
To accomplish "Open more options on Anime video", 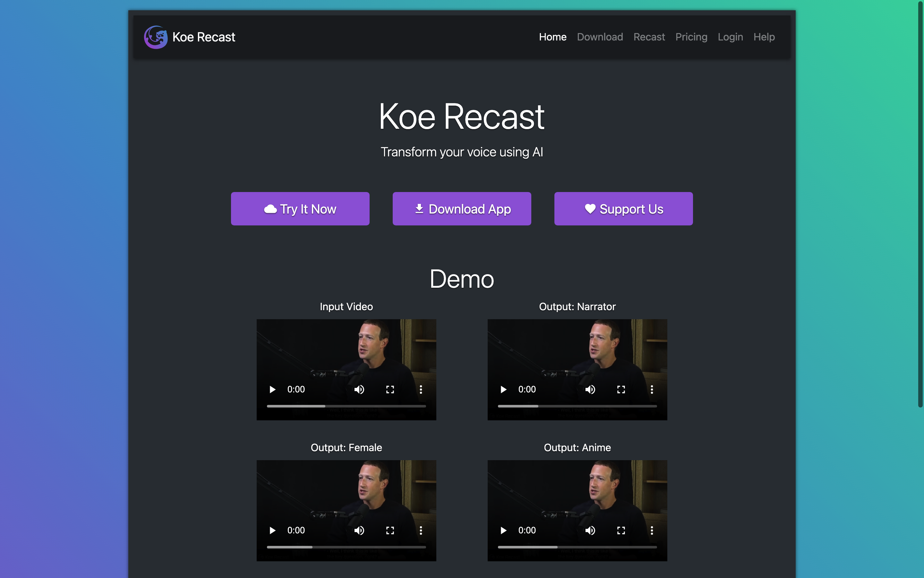I will tap(652, 530).
